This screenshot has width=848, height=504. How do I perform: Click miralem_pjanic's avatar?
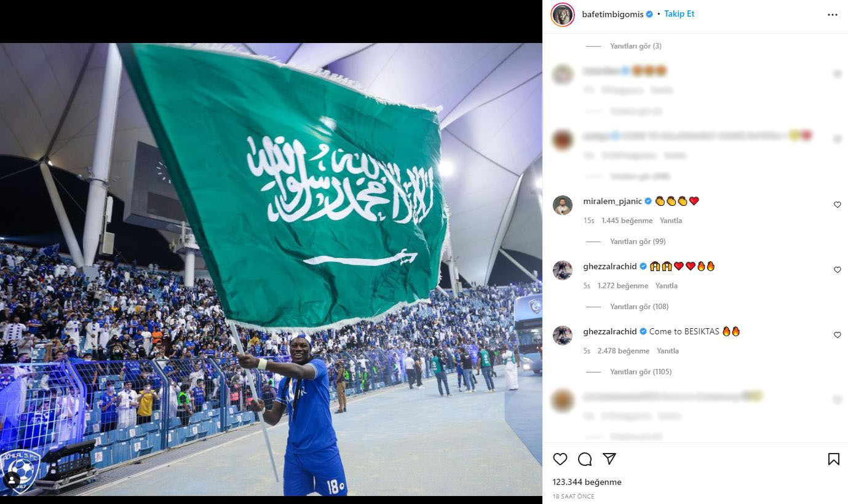click(x=563, y=205)
